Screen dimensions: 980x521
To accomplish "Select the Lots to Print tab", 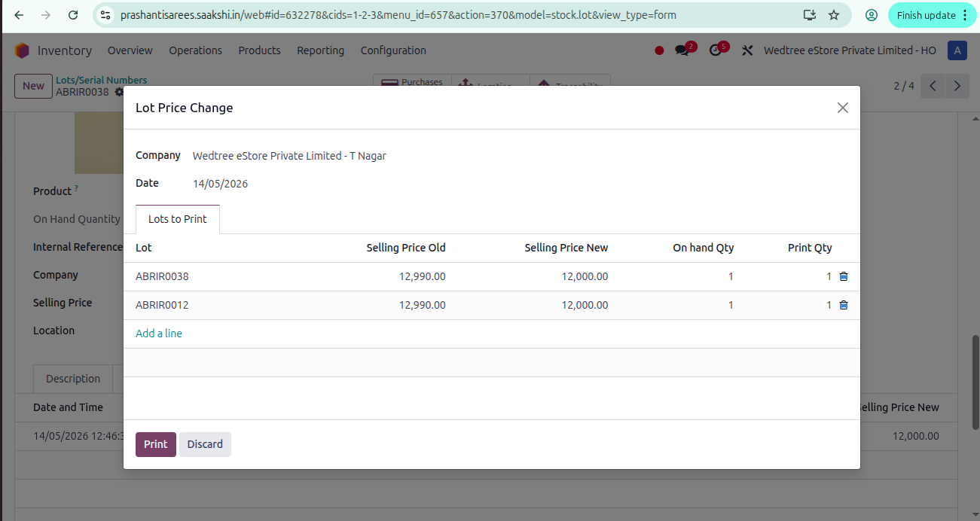I will click(x=178, y=219).
